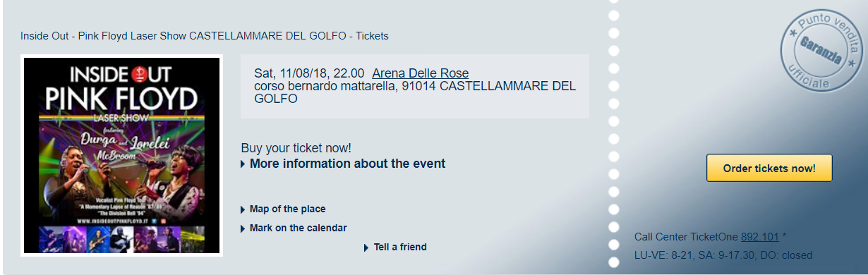This screenshot has width=868, height=275.
Task: Open the Inside Out Pink Floyd poster image
Action: click(123, 155)
